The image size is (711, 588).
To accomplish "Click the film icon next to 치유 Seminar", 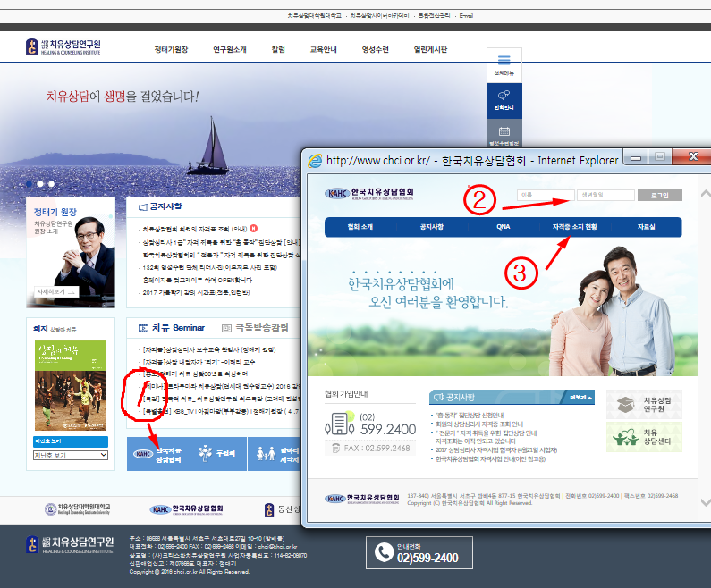I will tap(143, 328).
